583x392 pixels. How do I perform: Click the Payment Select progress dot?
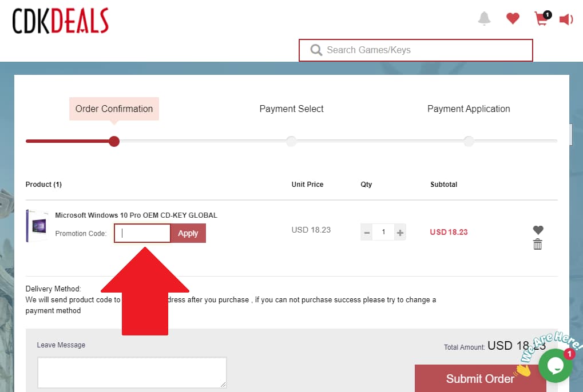292,142
